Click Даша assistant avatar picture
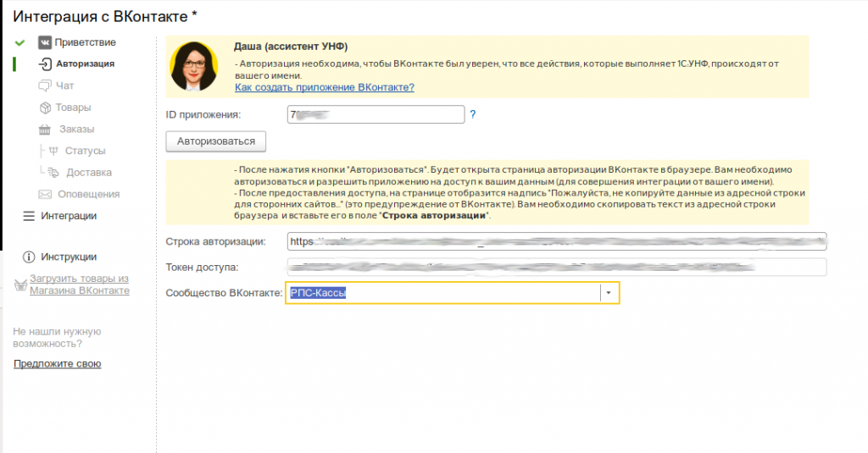 tap(194, 66)
